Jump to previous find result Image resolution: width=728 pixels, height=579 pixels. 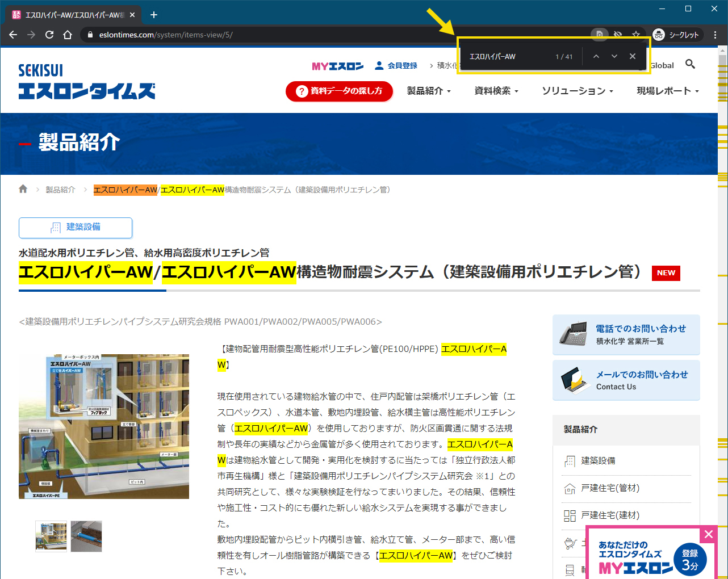coord(596,56)
